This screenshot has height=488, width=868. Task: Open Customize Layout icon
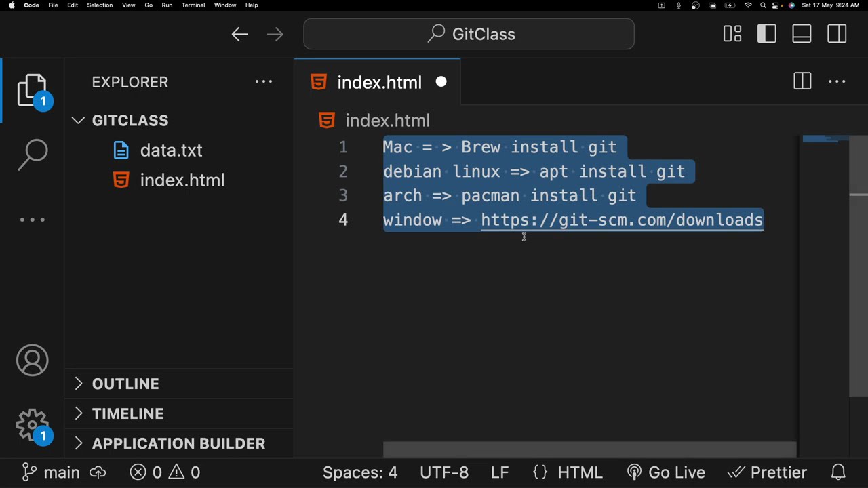point(732,34)
